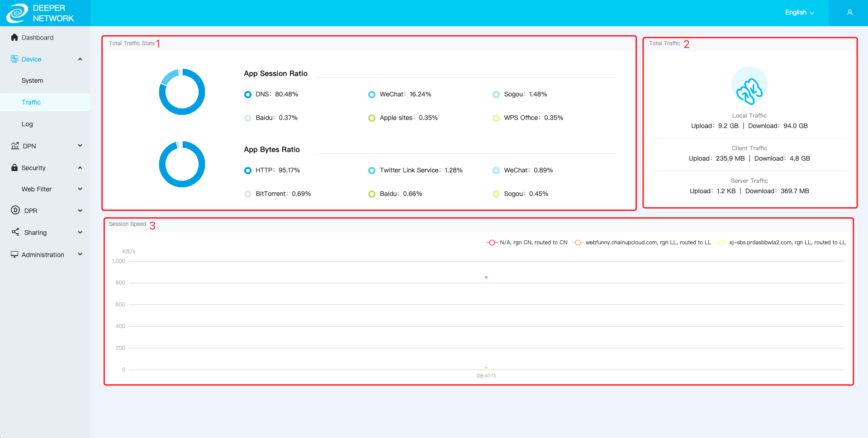868x438 pixels.
Task: Click the Administration monitor icon
Action: pyautogui.click(x=14, y=254)
